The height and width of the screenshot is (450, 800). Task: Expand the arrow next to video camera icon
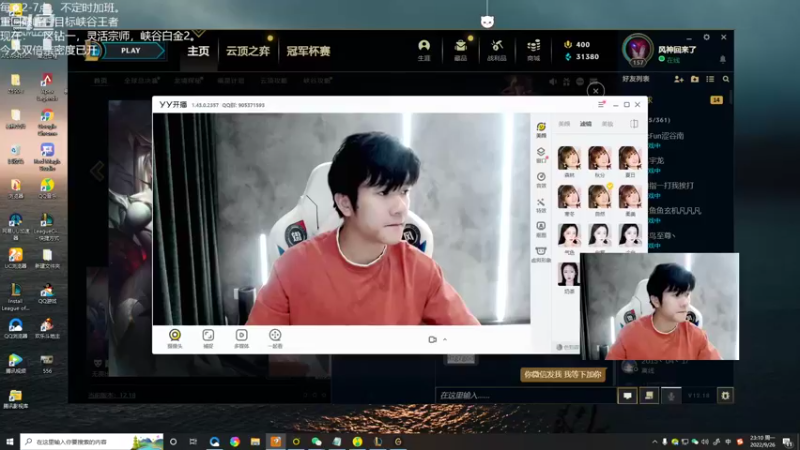[x=445, y=339]
